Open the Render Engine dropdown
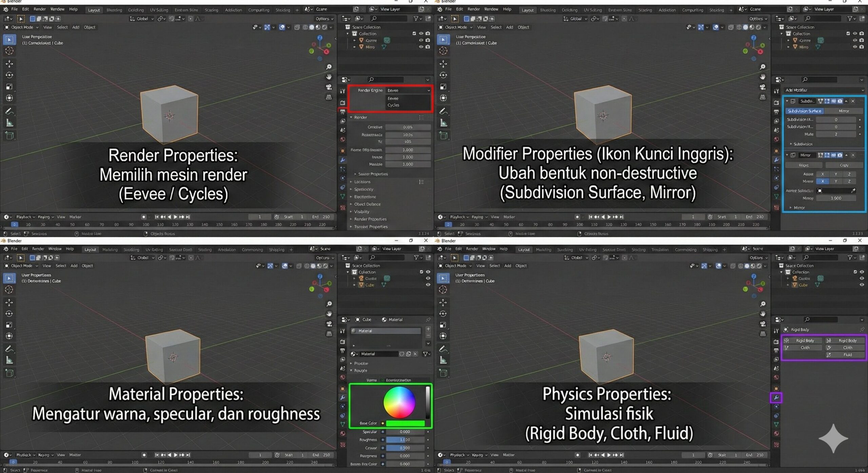This screenshot has width=868, height=473. 408,90
